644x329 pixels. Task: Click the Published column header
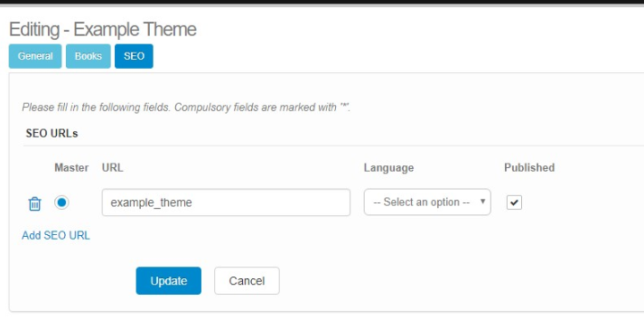tap(529, 168)
